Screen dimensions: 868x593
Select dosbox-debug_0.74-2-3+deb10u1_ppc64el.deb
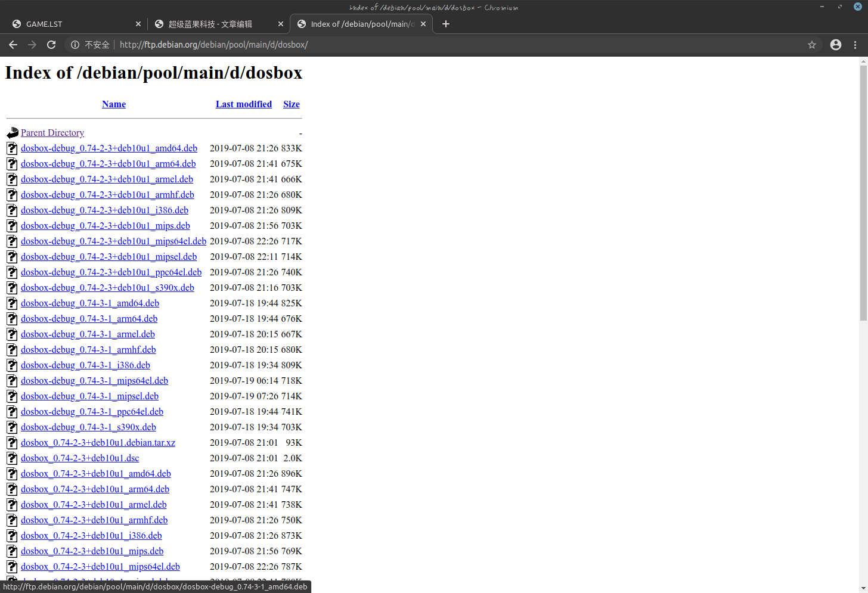111,272
